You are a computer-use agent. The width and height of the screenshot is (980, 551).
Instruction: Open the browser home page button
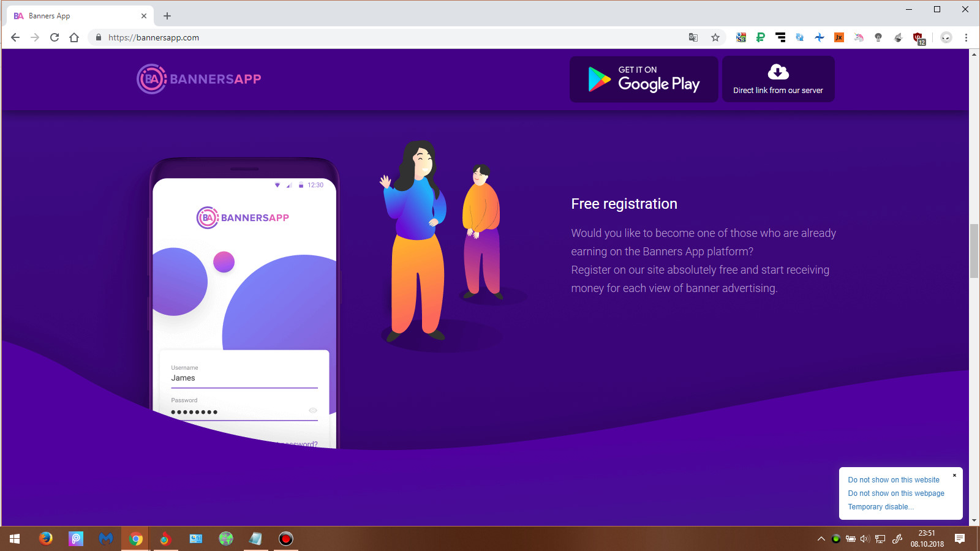coord(74,37)
